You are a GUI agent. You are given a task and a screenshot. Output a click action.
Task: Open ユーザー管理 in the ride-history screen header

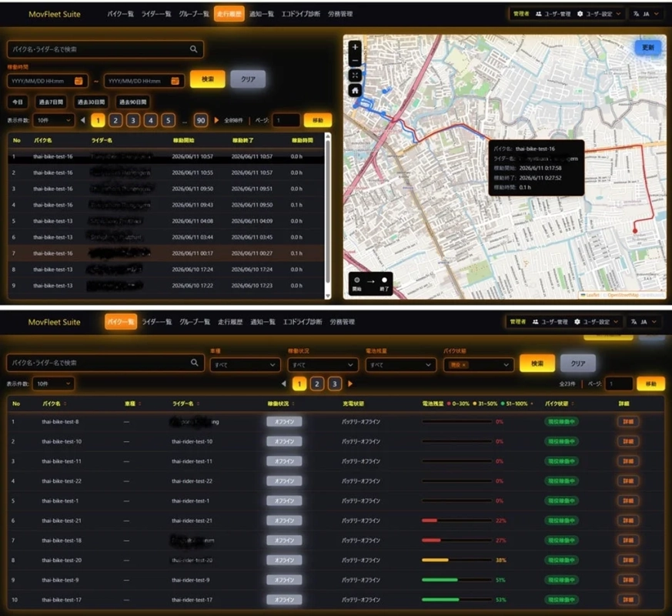point(553,14)
